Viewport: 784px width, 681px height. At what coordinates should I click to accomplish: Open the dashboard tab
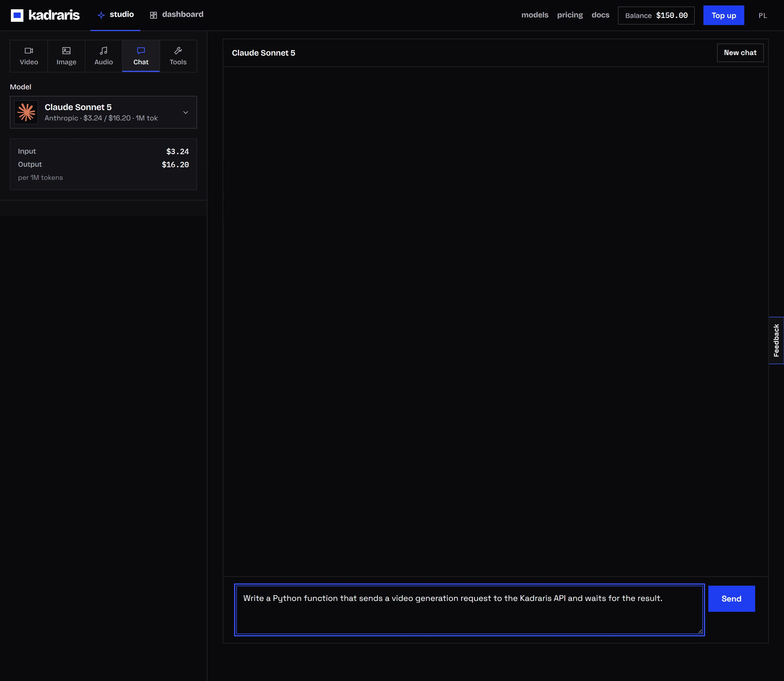(177, 15)
